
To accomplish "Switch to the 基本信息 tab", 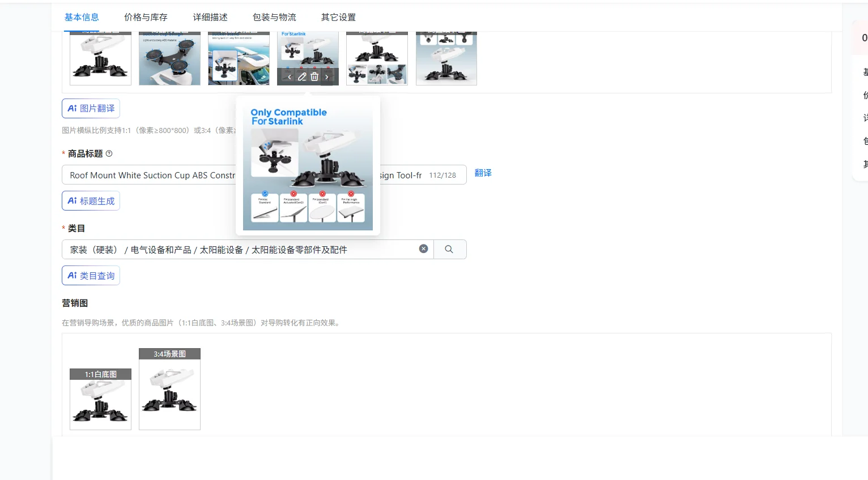I will click(x=82, y=17).
